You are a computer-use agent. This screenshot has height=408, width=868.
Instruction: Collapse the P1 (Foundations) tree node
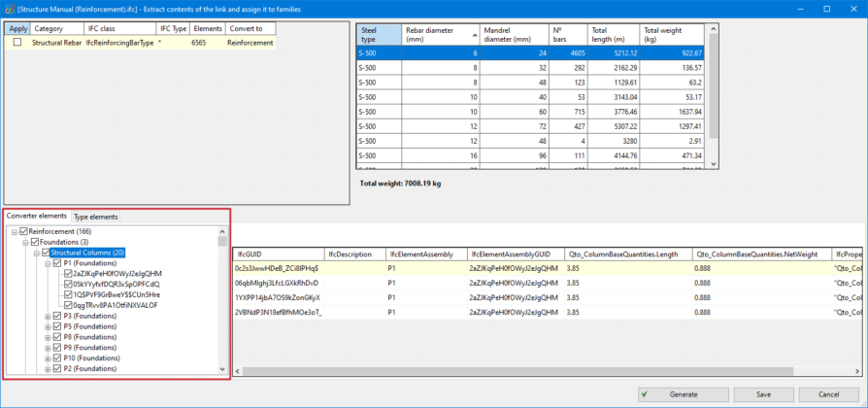48,263
